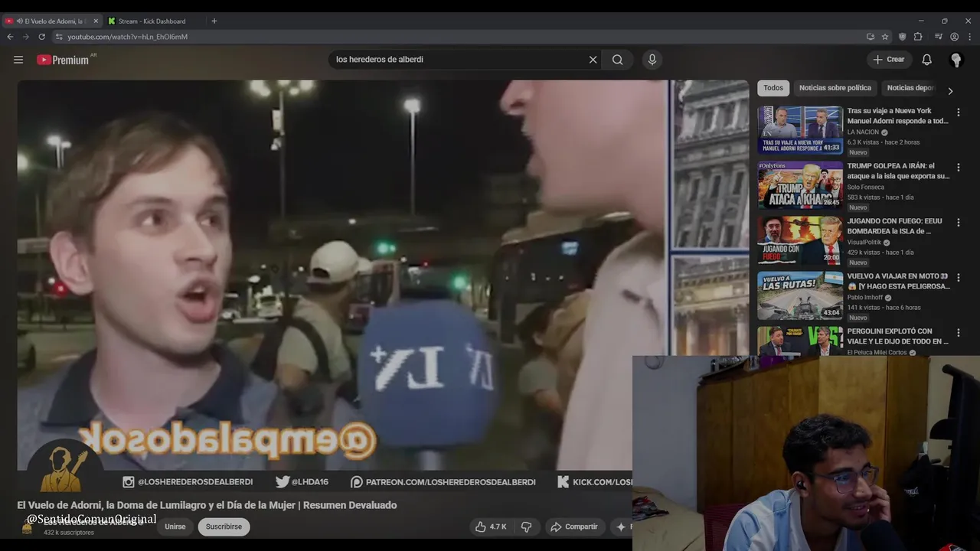Bookmark this page with the star
The image size is (980, 551).
click(x=885, y=37)
